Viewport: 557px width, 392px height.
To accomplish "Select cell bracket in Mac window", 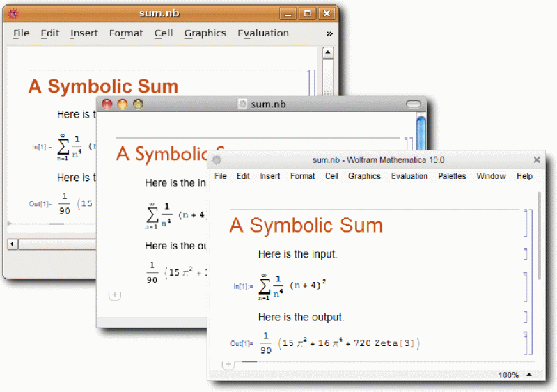I will [407, 143].
